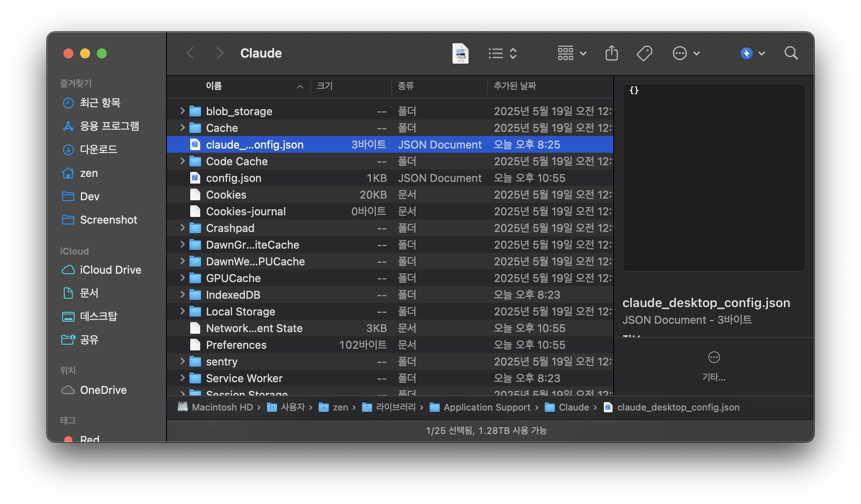Screen dimensions: 861x504
Task: Click zen in the path bar
Action: (x=333, y=407)
